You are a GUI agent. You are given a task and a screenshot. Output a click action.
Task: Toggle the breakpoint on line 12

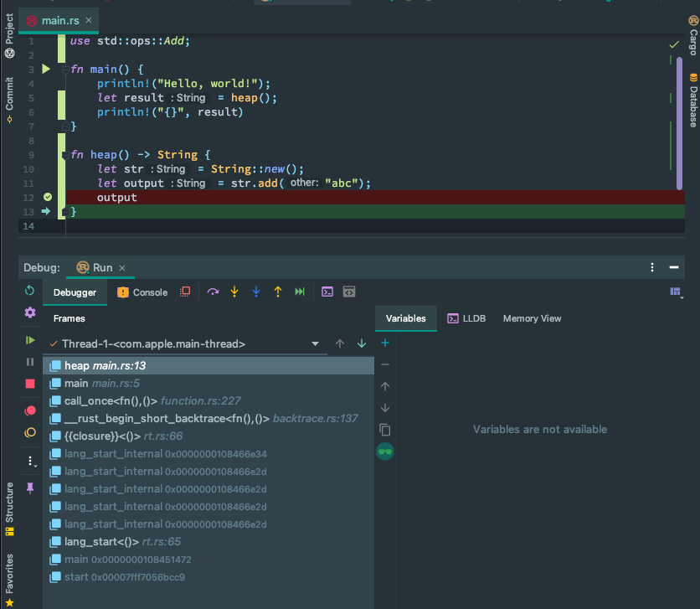[x=48, y=198]
